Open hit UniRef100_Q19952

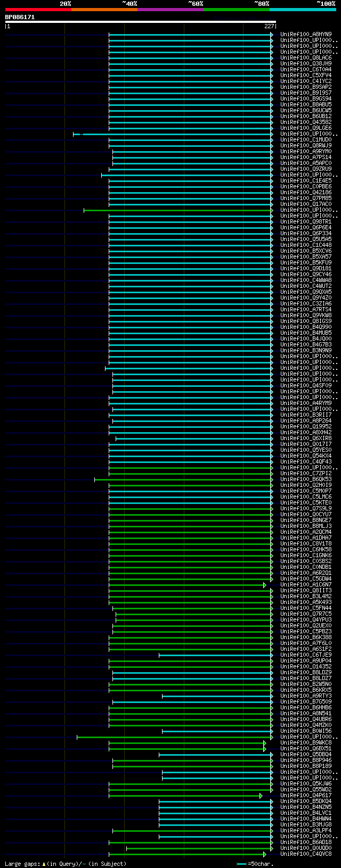tap(306, 426)
